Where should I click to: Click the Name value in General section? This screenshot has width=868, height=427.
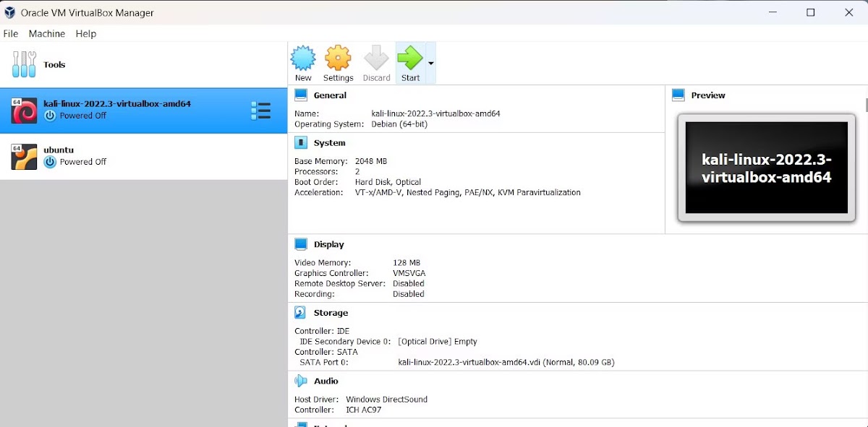coord(435,113)
